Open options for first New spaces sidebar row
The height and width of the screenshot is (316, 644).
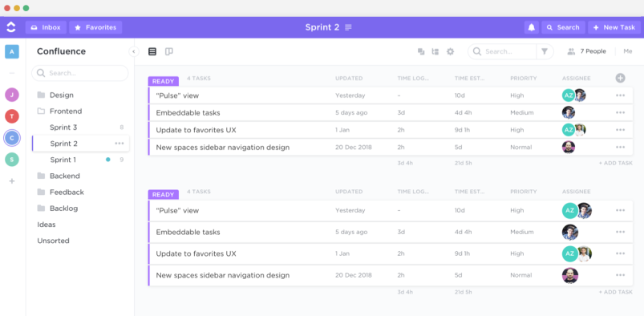tap(620, 147)
